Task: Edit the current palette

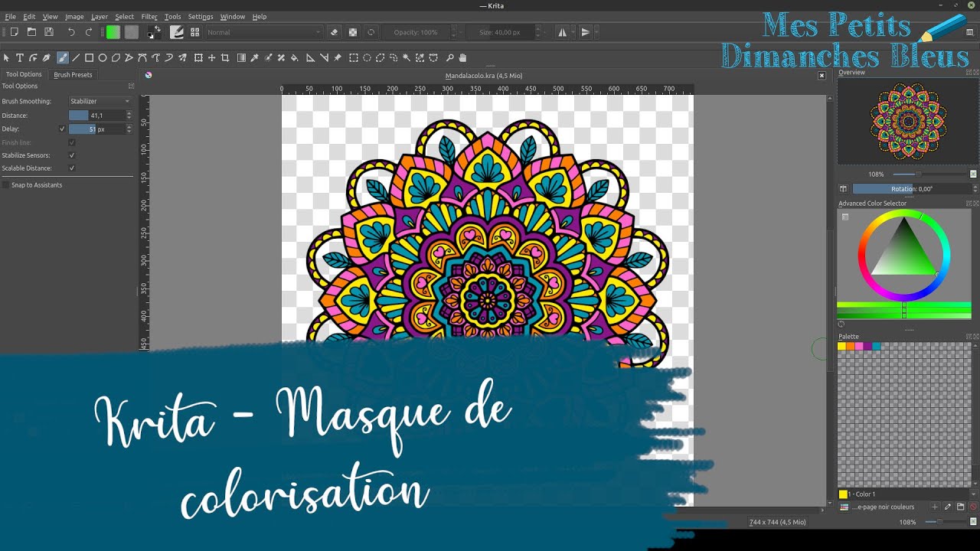Action: (x=947, y=507)
